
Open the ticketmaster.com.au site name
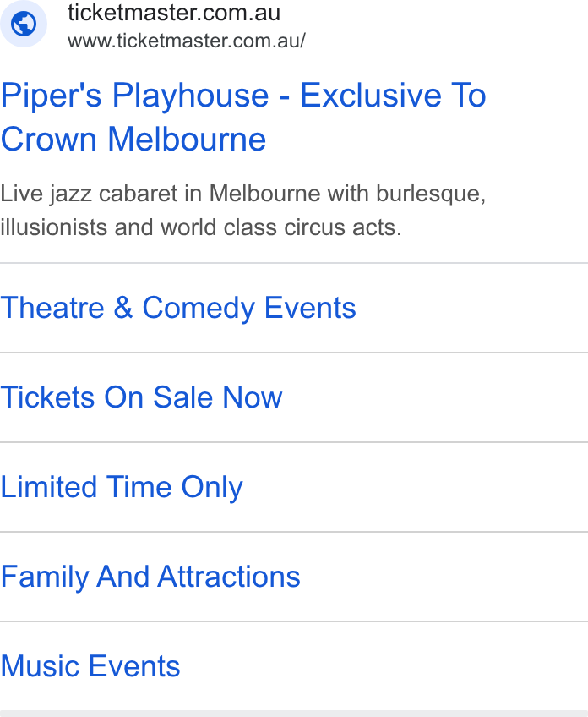(x=174, y=13)
